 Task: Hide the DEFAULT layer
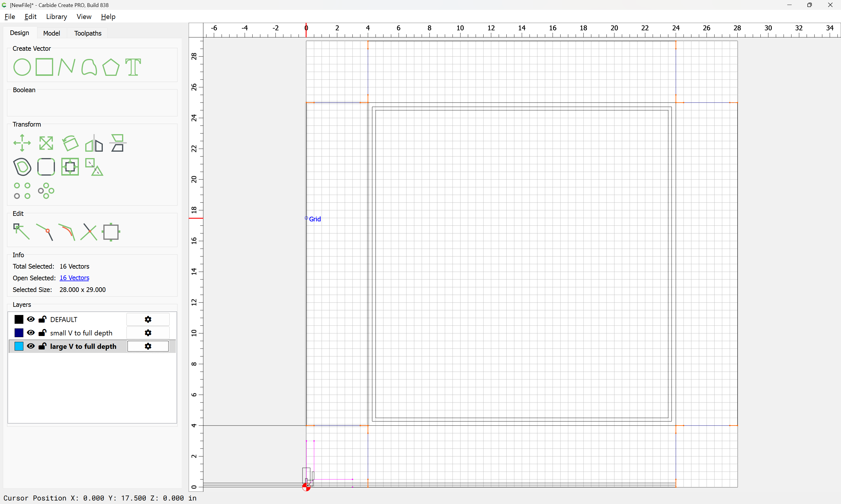tap(31, 319)
